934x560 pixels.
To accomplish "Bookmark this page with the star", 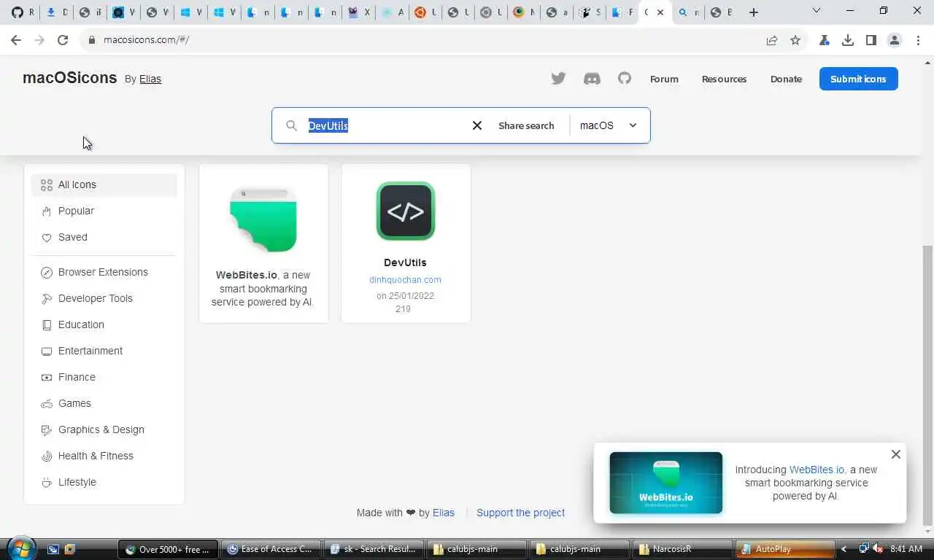I will (x=795, y=40).
